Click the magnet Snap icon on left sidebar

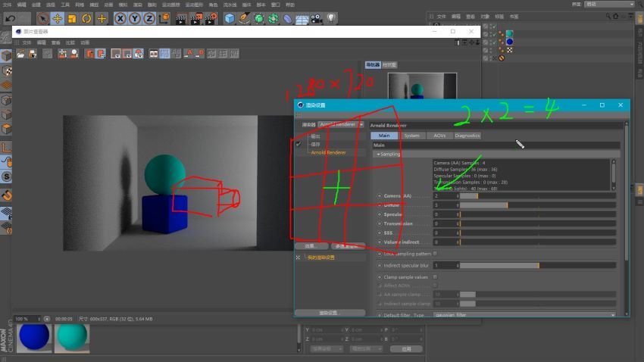(x=6, y=195)
